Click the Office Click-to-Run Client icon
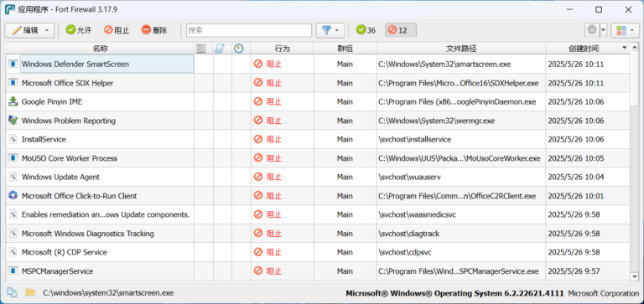Image resolution: width=644 pixels, height=304 pixels. pos(13,196)
